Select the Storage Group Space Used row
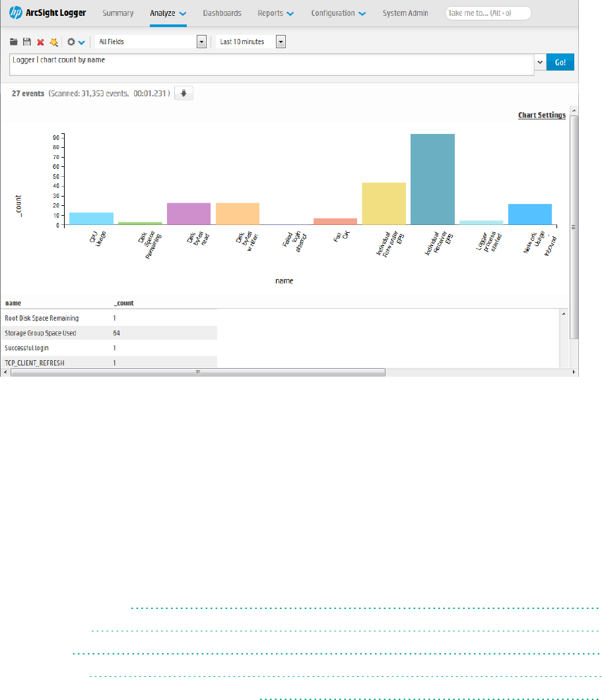The width and height of the screenshot is (602, 700). pos(109,333)
